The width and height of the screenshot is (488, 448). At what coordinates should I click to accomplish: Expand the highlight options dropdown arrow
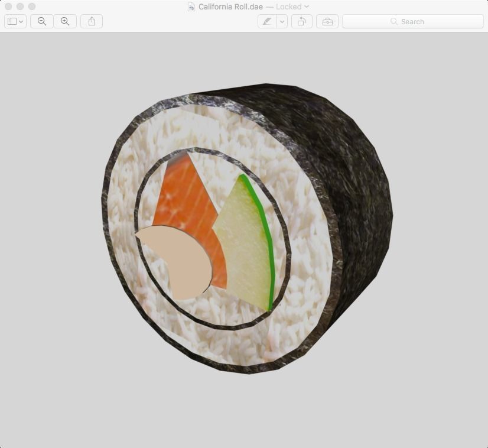pyautogui.click(x=282, y=21)
